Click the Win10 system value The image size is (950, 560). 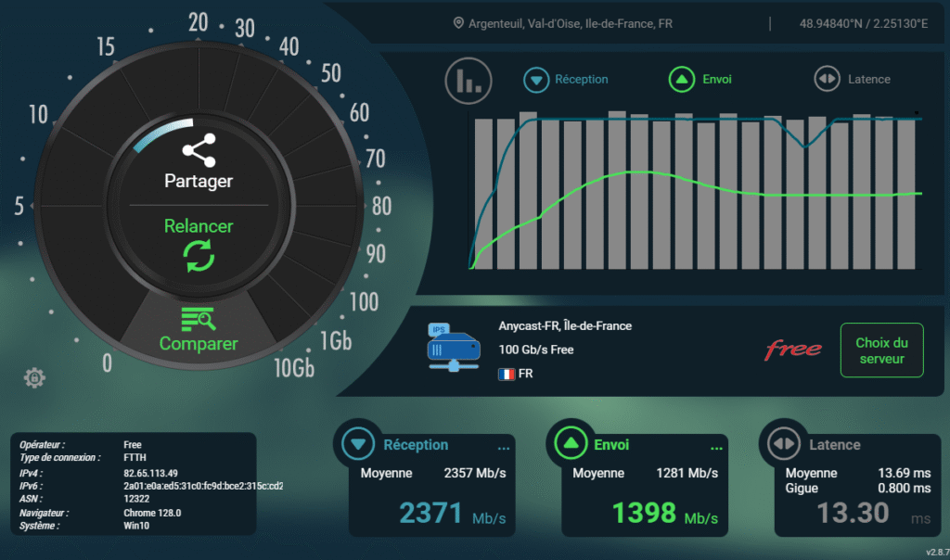pyautogui.click(x=136, y=526)
